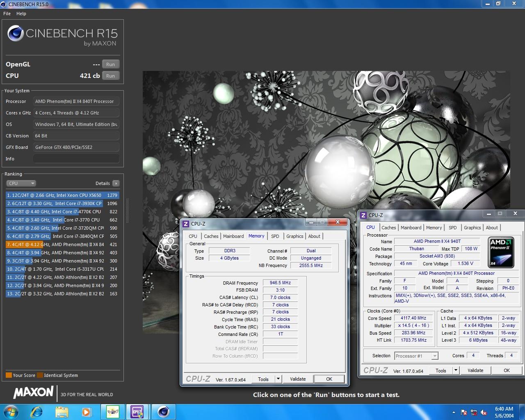The image size is (525, 420).
Task: Launch Internet Explorer from taskbar
Action: pos(37,411)
